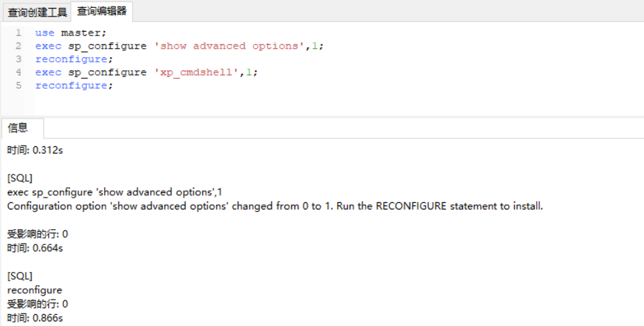Click the 时间: 0.866s output line
The height and width of the screenshot is (326, 644).
click(x=35, y=318)
